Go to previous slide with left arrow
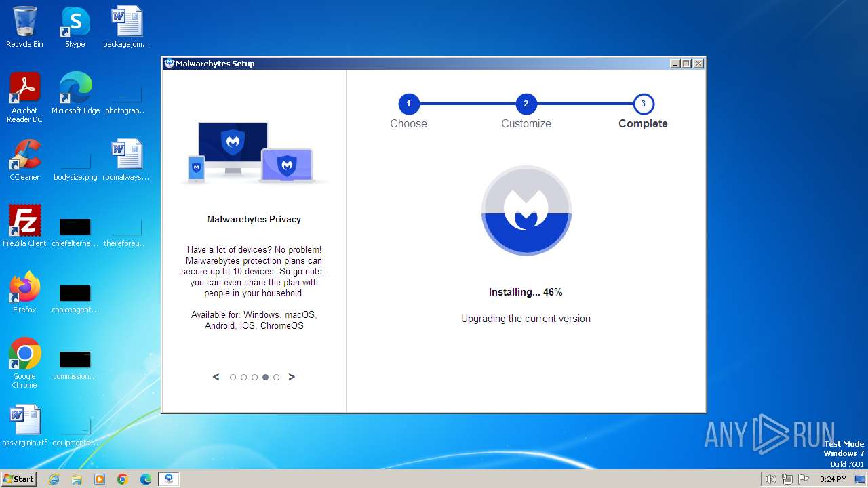The width and height of the screenshot is (868, 488). [x=216, y=377]
